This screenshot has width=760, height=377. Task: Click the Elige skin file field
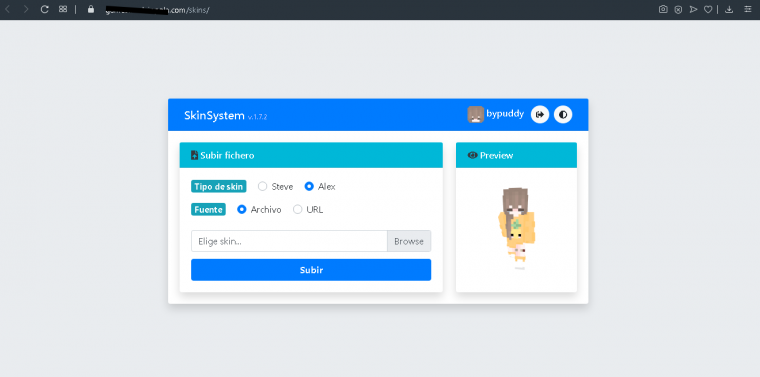289,241
